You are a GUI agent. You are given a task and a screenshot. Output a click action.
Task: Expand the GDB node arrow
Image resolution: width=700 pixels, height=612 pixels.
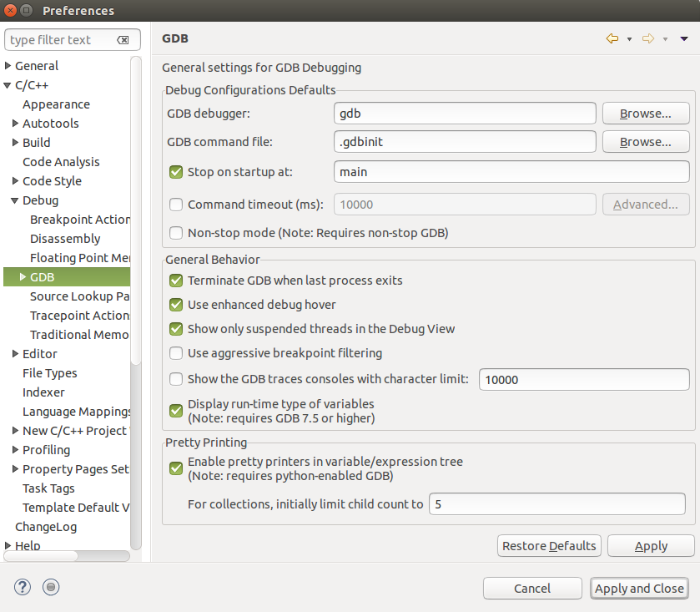pos(23,277)
